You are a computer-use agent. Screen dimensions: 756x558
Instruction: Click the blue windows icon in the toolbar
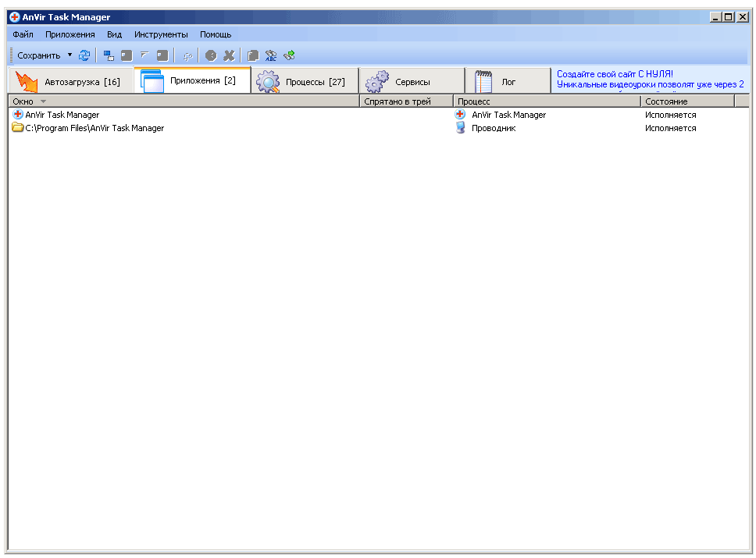click(109, 55)
